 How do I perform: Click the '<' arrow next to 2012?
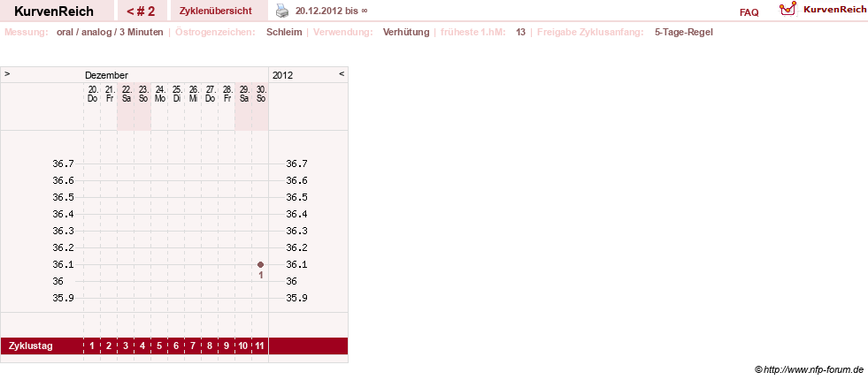pyautogui.click(x=342, y=73)
